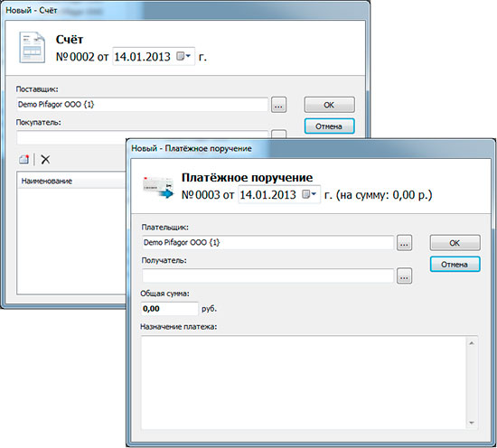Click inside the Назначение платежа text area
The height and width of the screenshot is (448, 497).
304,383
